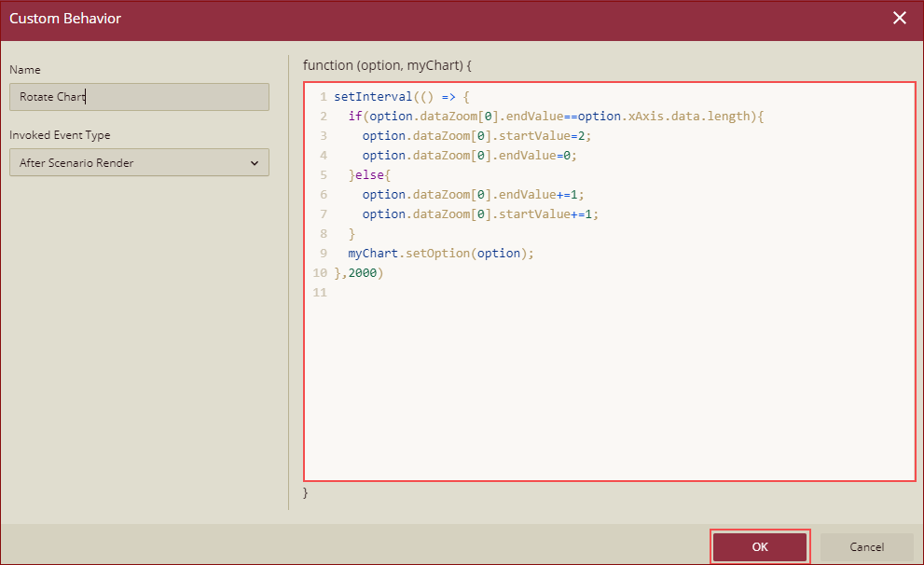Click the chevron arrow on After Scenario Render
Screen dimensions: 924x565
point(255,163)
